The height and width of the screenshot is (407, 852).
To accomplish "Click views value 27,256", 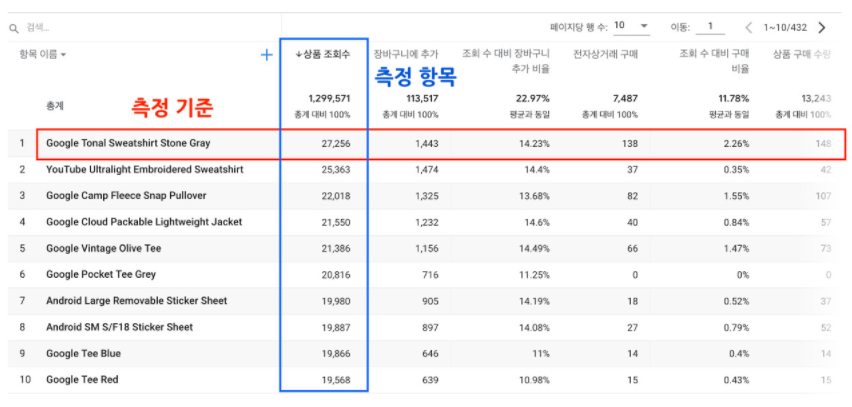I will coord(336,144).
